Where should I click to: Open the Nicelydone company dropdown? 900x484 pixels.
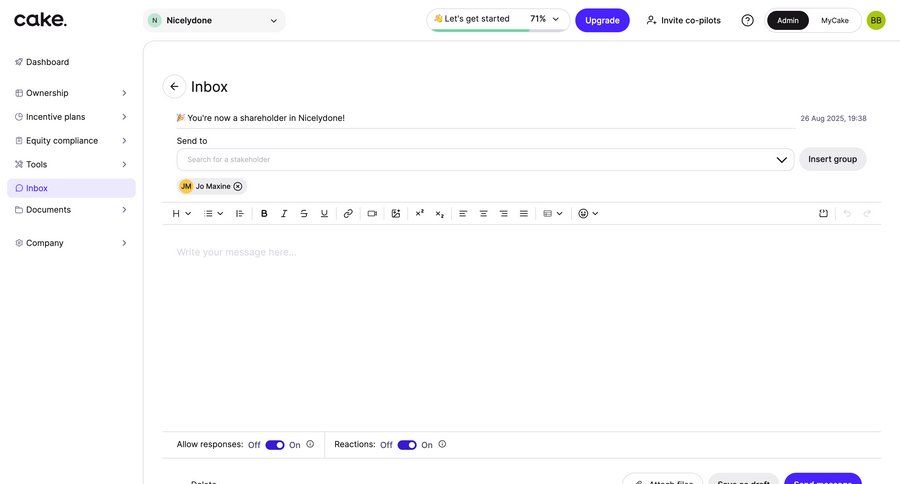click(214, 20)
